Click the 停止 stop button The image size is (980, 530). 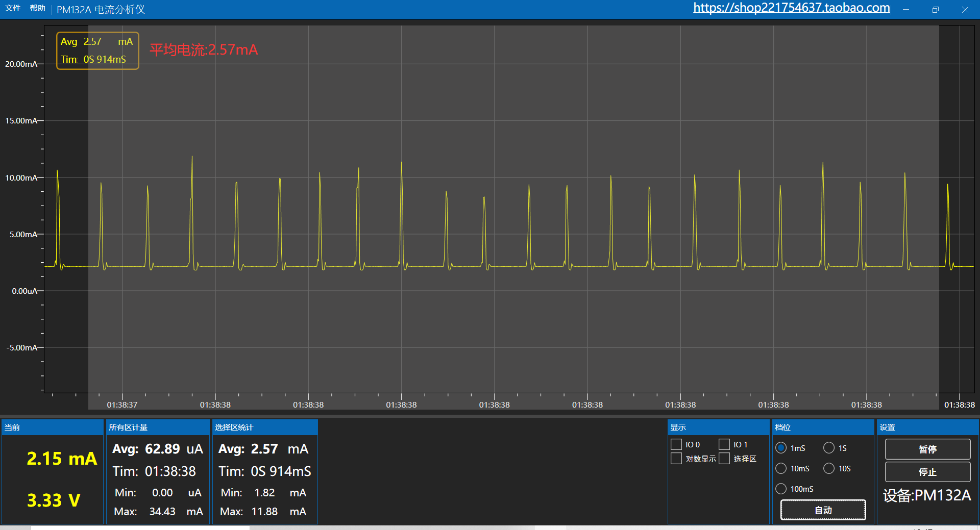click(x=927, y=472)
